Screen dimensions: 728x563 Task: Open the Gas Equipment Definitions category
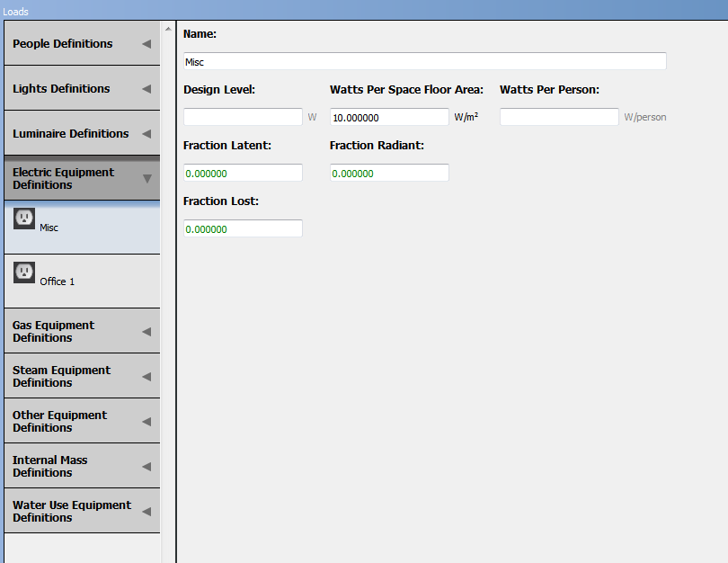click(82, 331)
